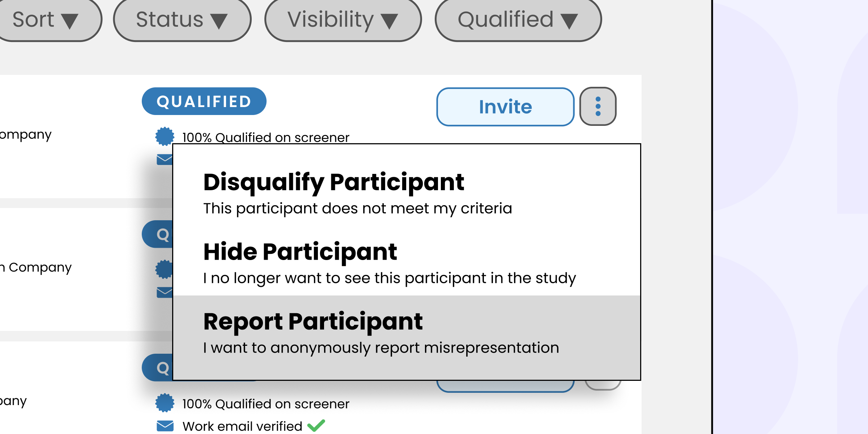The image size is (868, 434).
Task: Expand the Status filter dropdown
Action: coord(182,20)
